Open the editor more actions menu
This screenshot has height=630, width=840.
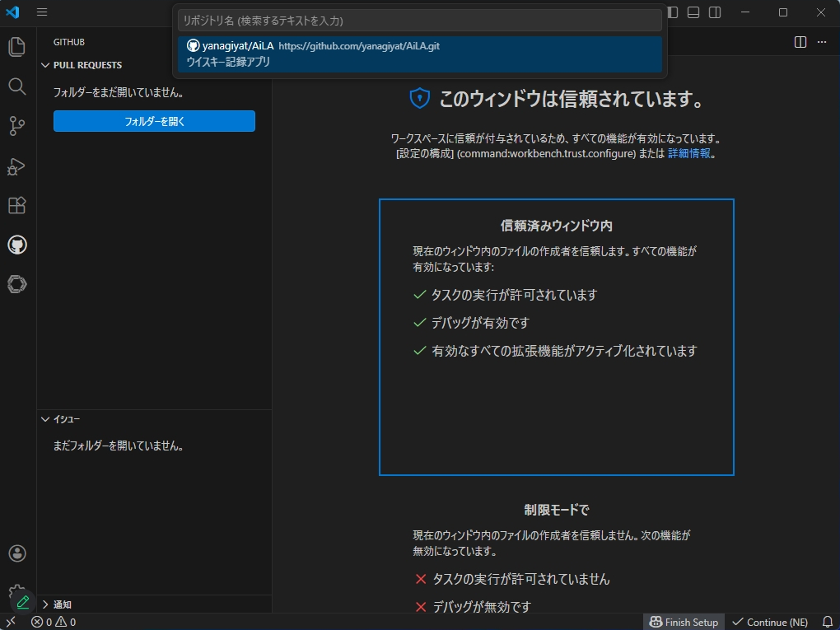coord(820,42)
